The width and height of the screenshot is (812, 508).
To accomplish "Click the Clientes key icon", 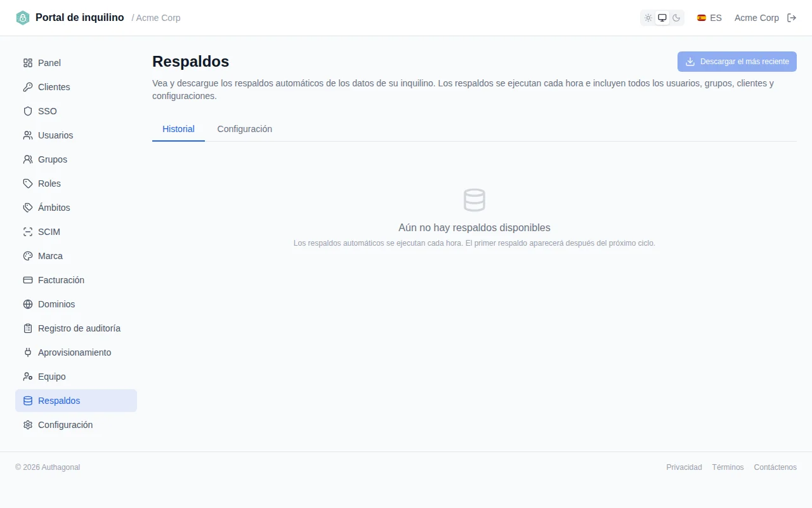I will 28,87.
